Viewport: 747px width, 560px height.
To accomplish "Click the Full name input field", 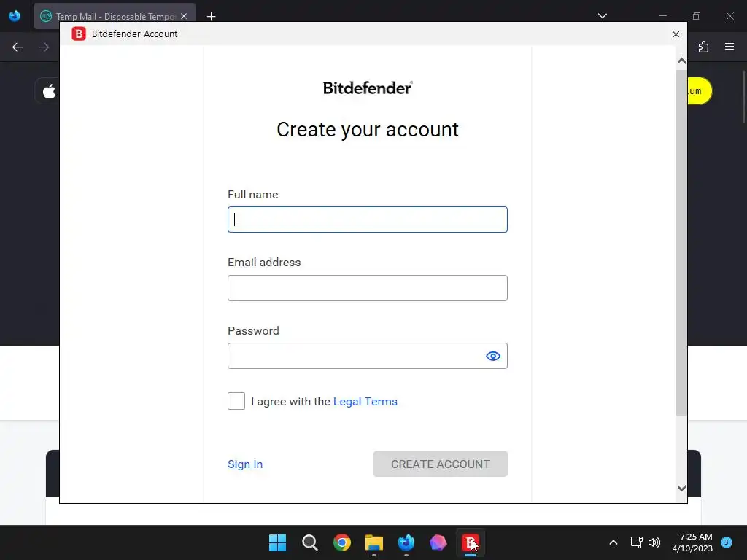I will [x=368, y=219].
